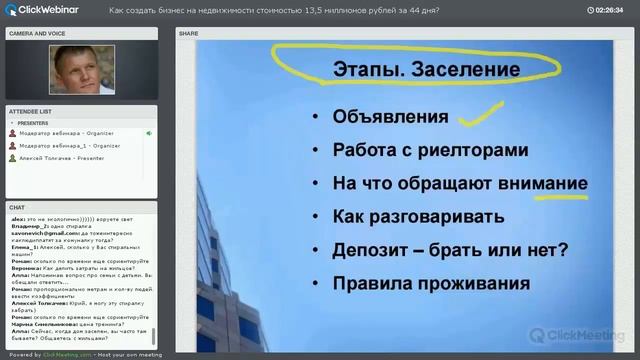Click Алла's last chat message about visiting the house
The height and width of the screenshot is (360, 640).
point(79,335)
